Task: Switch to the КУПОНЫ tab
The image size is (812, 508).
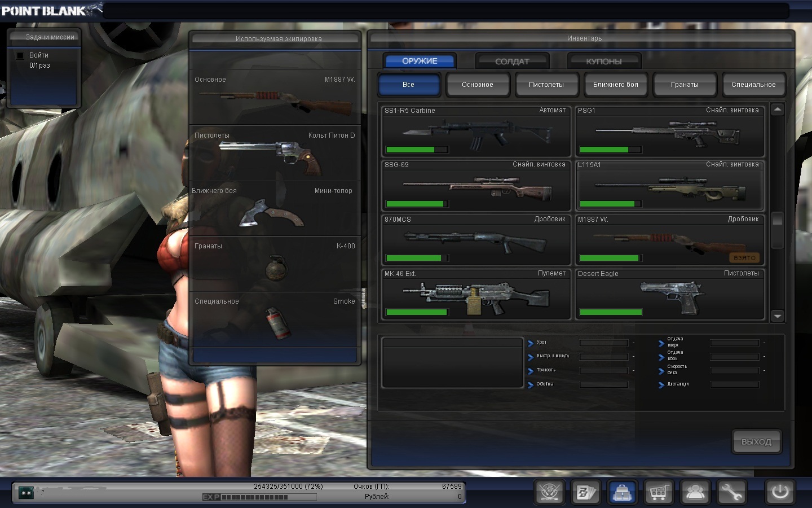Action: pos(604,61)
